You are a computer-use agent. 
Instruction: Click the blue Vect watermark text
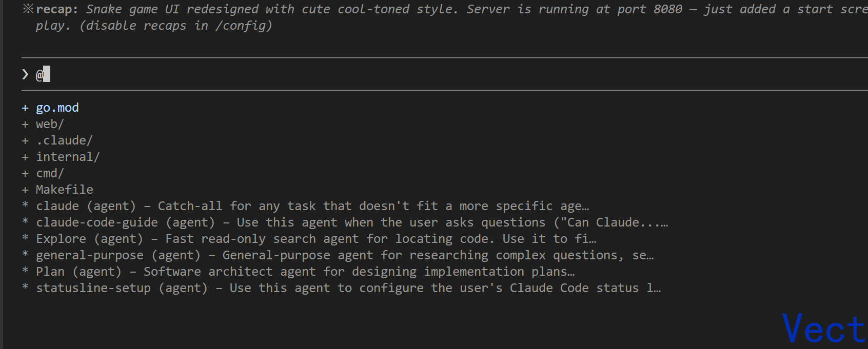[824, 329]
